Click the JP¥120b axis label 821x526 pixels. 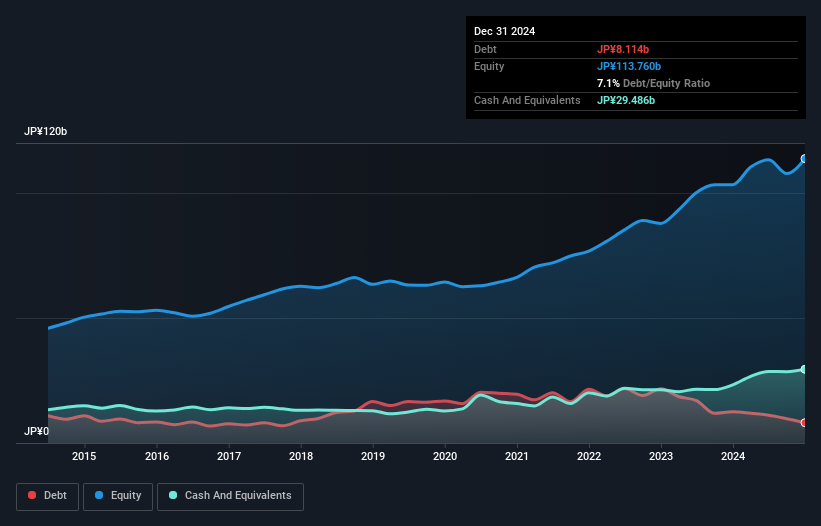[46, 131]
